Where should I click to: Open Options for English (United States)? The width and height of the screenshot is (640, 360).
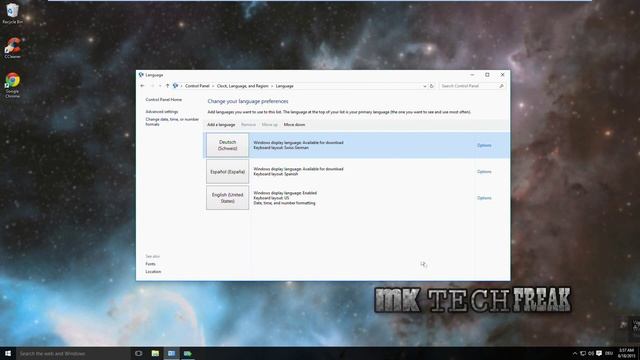484,198
